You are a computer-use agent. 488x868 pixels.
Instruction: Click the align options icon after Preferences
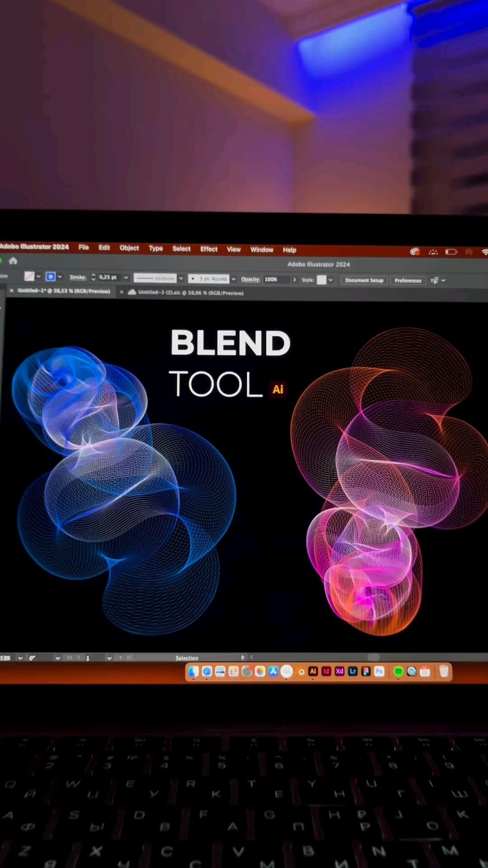[434, 280]
